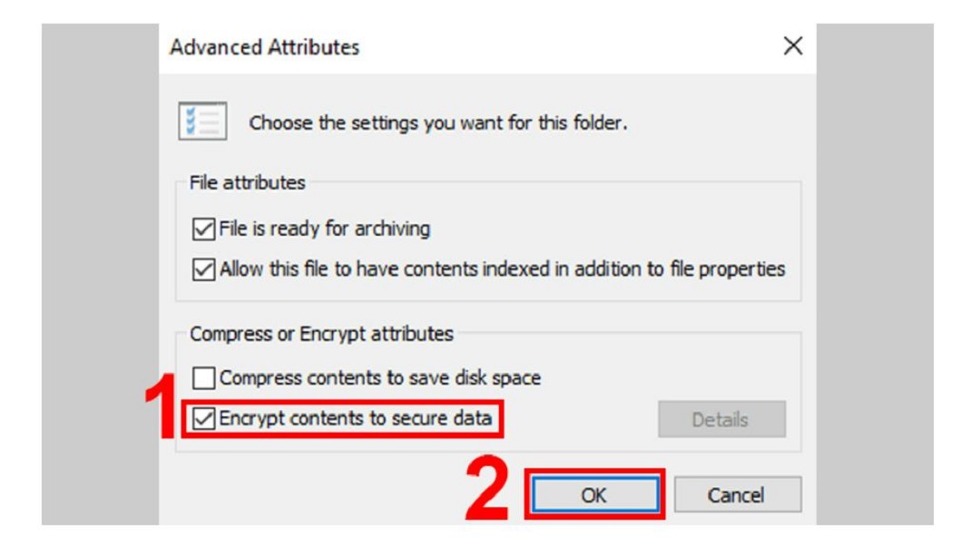The image size is (980, 546).
Task: Click the 'Choose the settings you want' text
Action: pyautogui.click(x=437, y=122)
